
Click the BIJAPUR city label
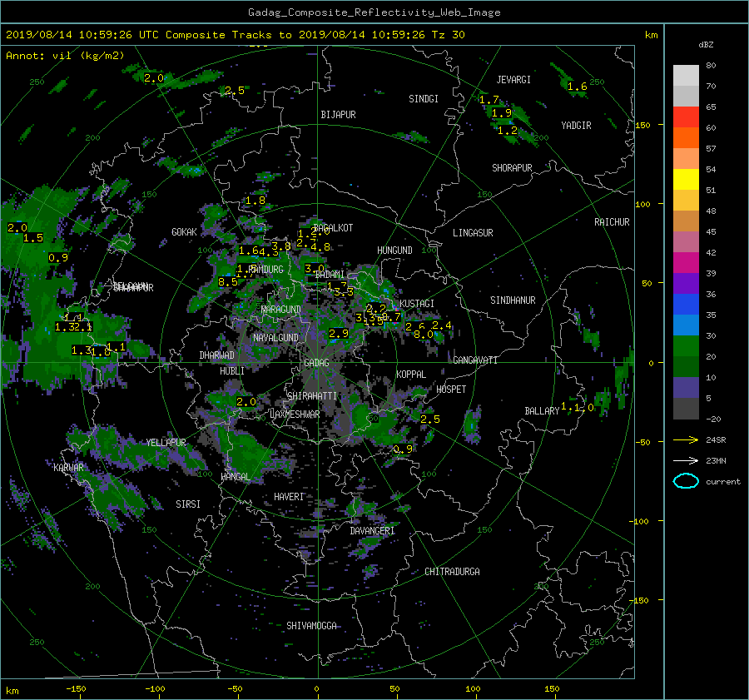(338, 115)
